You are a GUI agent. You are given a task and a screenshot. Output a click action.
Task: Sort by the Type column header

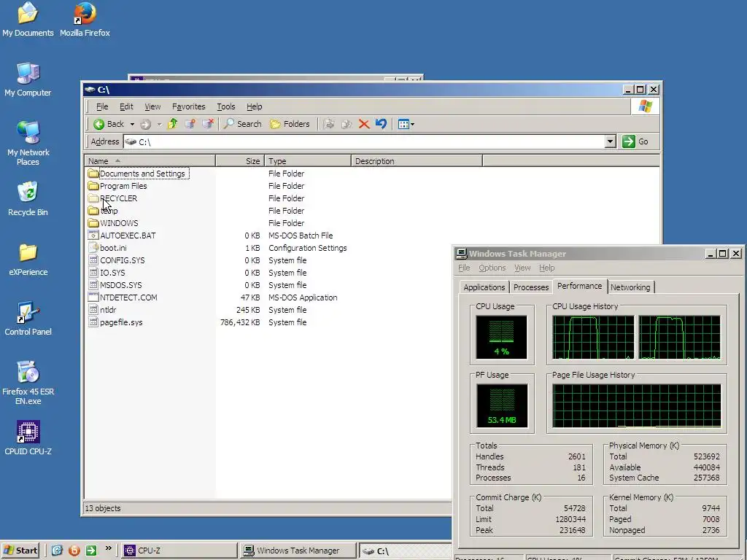308,161
